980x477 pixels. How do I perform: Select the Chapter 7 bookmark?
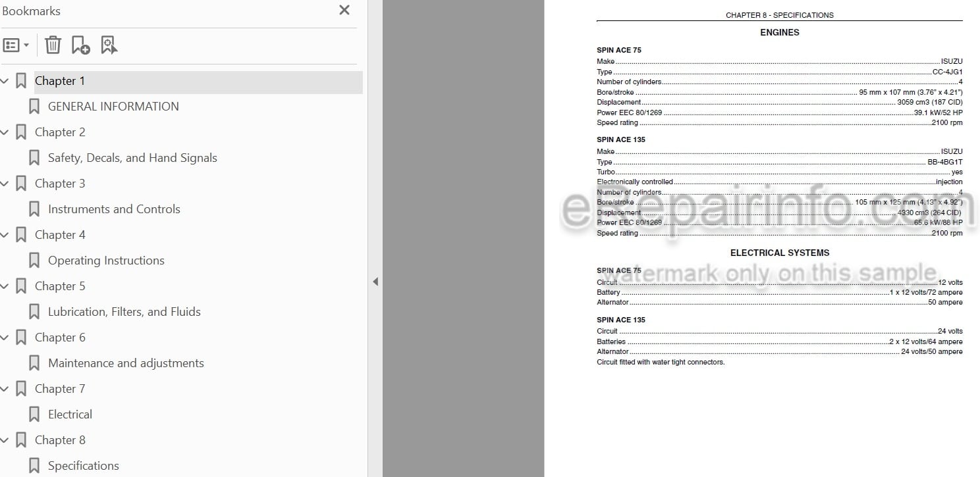click(60, 389)
